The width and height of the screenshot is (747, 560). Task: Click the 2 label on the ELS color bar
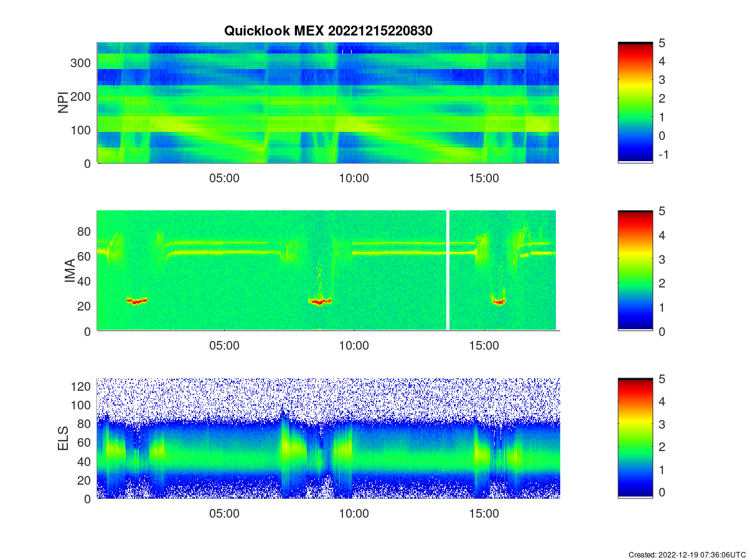coord(662,447)
